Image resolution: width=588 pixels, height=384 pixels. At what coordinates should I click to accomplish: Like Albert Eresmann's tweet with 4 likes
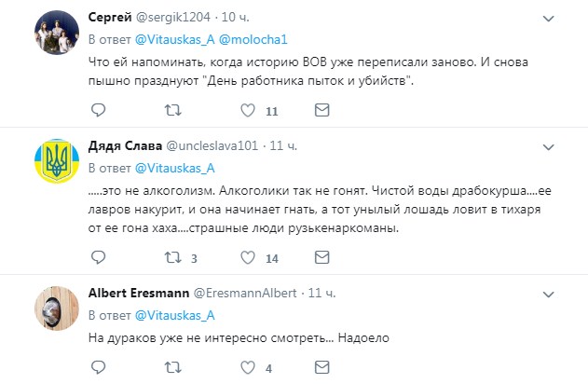pos(248,368)
